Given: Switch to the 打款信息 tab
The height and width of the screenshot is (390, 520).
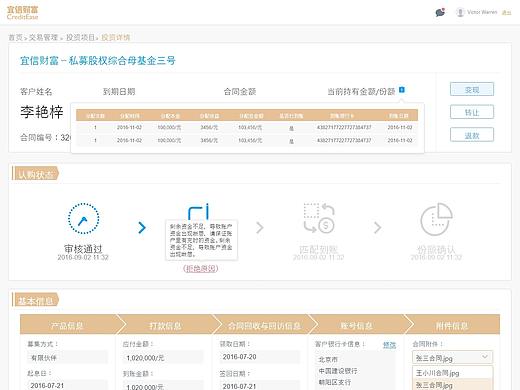Looking at the screenshot, I should coord(166,325).
